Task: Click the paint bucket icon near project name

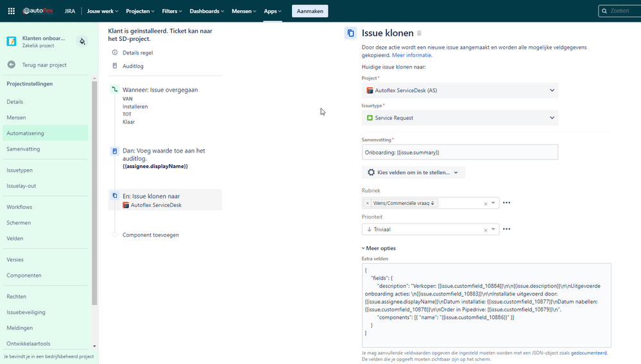Action: pyautogui.click(x=82, y=41)
